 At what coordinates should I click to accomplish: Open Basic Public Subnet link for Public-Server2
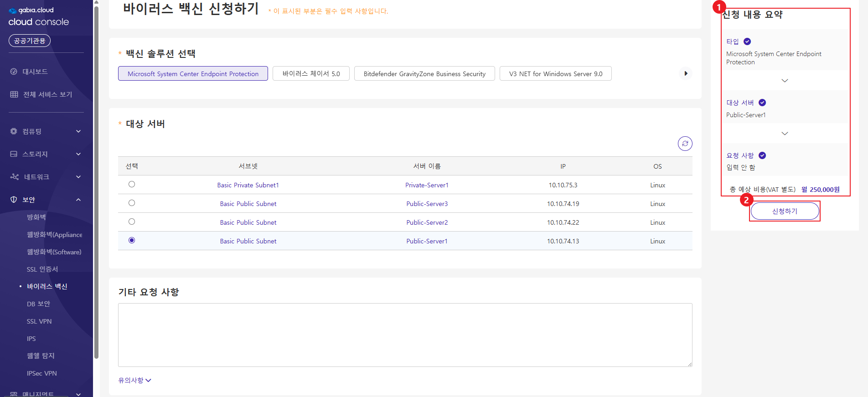pyautogui.click(x=248, y=222)
